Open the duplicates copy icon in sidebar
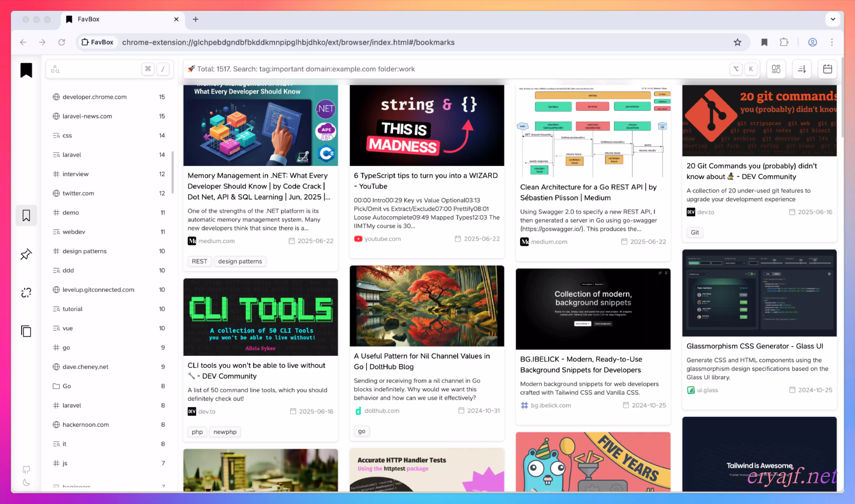 click(26, 331)
